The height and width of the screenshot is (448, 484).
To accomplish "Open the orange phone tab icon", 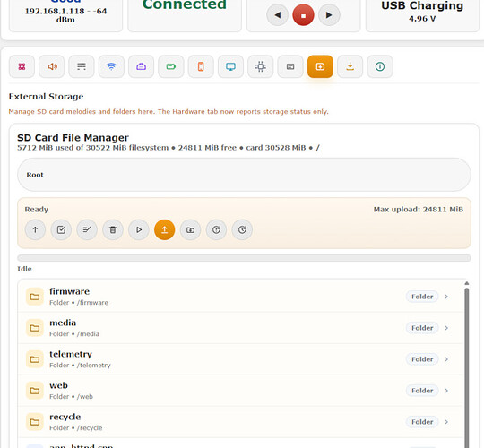I will pos(201,66).
